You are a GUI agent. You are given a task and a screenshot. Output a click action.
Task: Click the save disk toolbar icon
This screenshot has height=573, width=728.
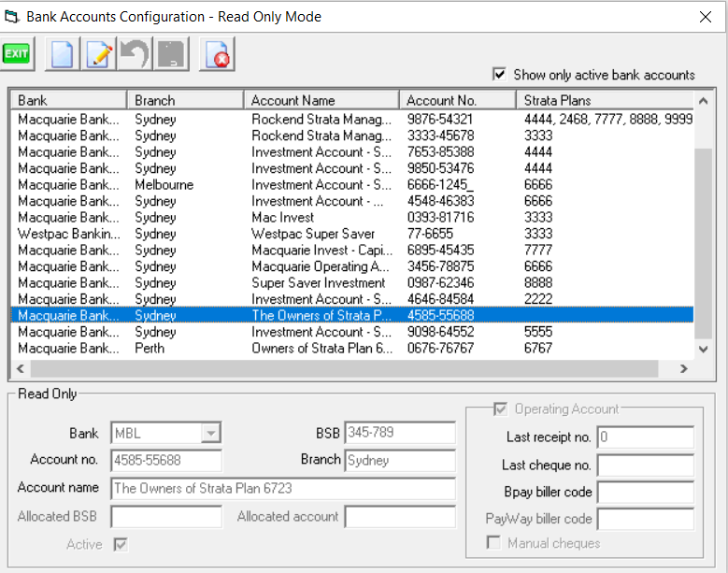click(170, 54)
